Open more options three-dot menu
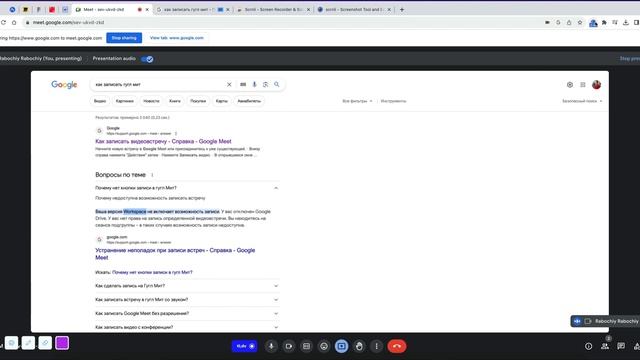Viewport: 640px width, 360px height. 376,346
